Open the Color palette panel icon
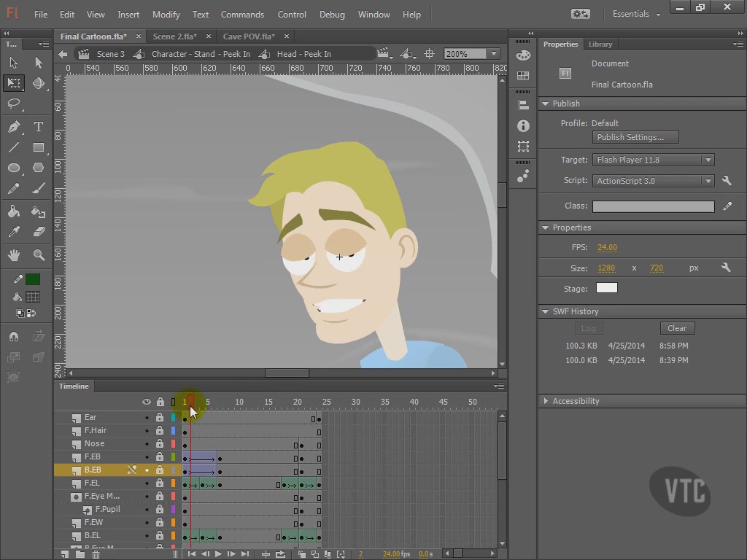The height and width of the screenshot is (560, 747). pos(523,55)
